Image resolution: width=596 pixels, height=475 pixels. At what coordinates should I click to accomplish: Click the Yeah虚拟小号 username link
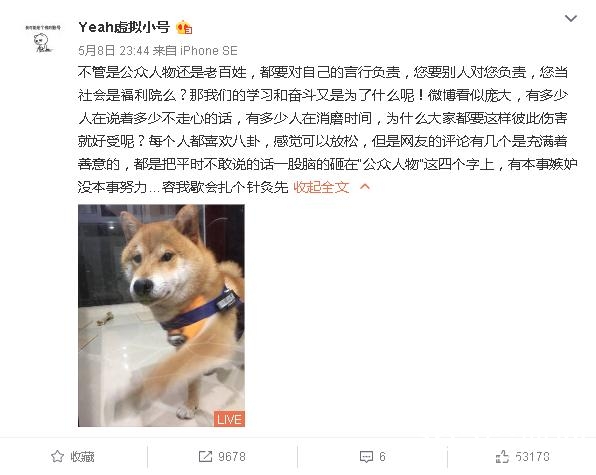124,27
